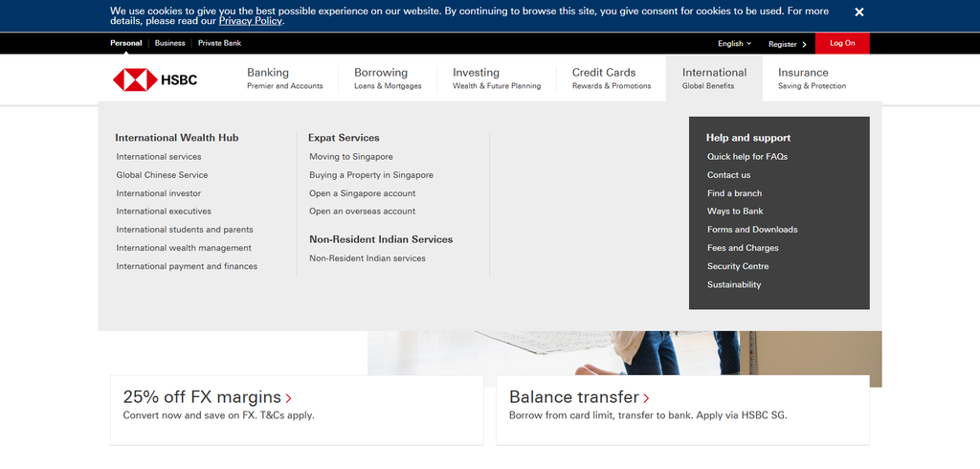Click the red arrow beside 25% off FX margins
Screen dimensions: 980x469
click(288, 398)
